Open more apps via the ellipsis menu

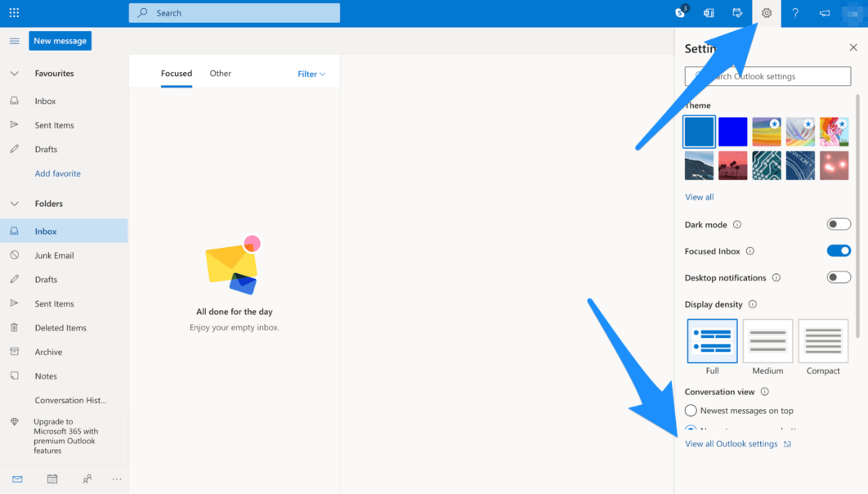(116, 478)
